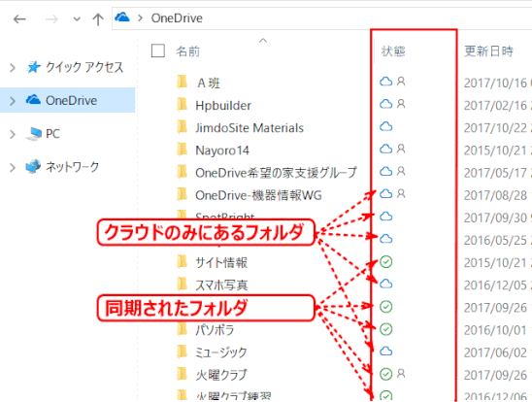This screenshot has height=402, width=532.
Task: Click date 2017/06/02 for ミュージック
Action: [495, 352]
